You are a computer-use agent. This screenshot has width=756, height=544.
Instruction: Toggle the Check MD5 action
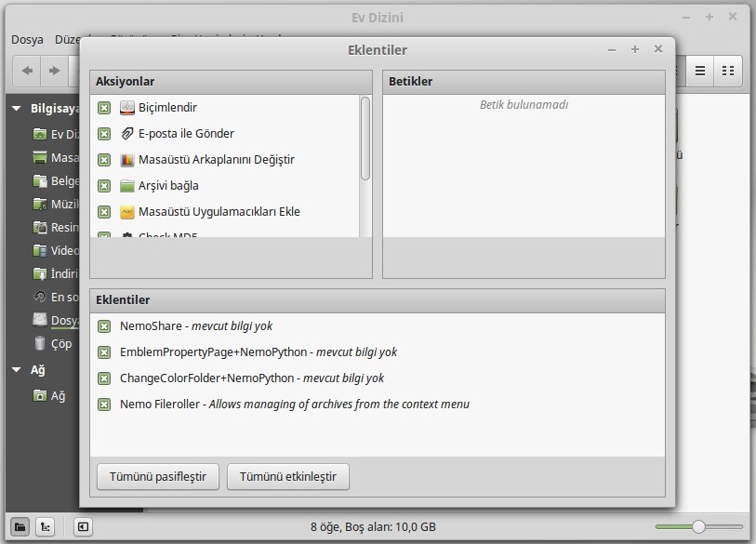pyautogui.click(x=104, y=235)
